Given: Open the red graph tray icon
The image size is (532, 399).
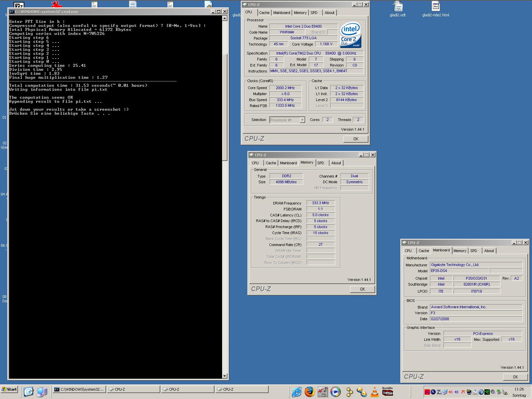Looking at the screenshot, I should point(427,392).
